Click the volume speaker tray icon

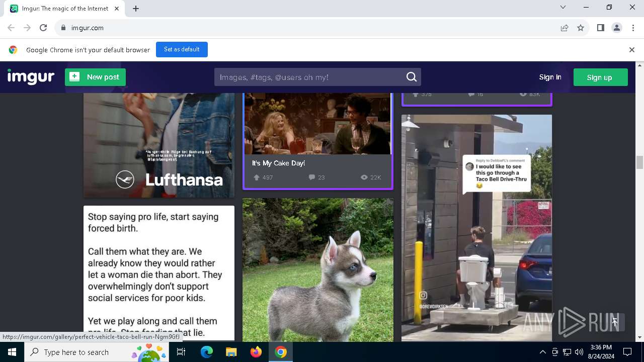point(579,352)
